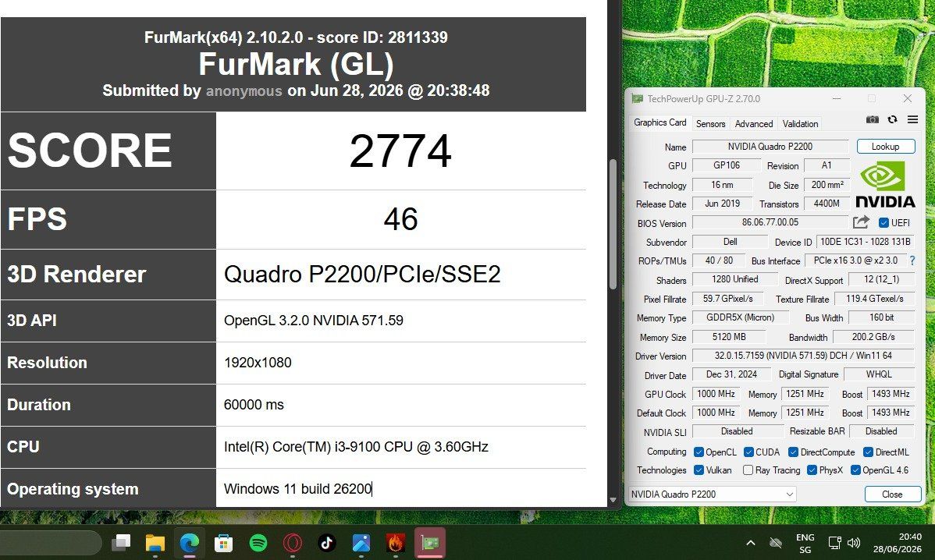Click the Bus Interface question mark icon
The image size is (935, 560).
(x=912, y=261)
